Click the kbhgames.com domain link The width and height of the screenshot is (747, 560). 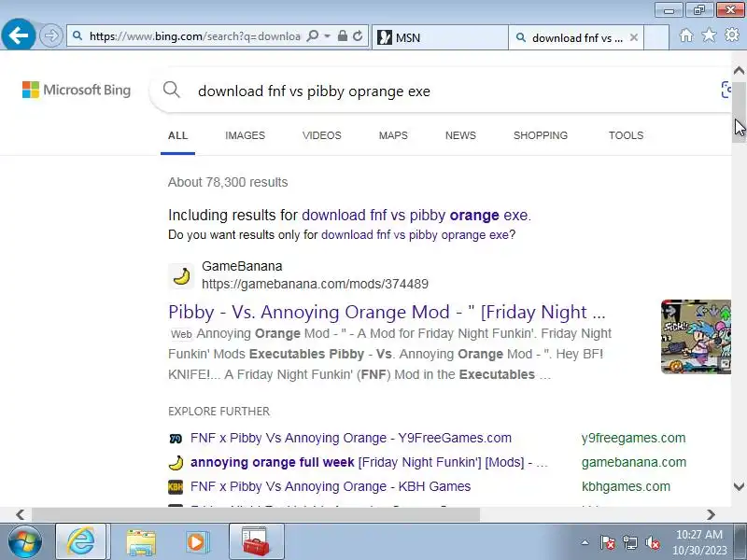(626, 486)
